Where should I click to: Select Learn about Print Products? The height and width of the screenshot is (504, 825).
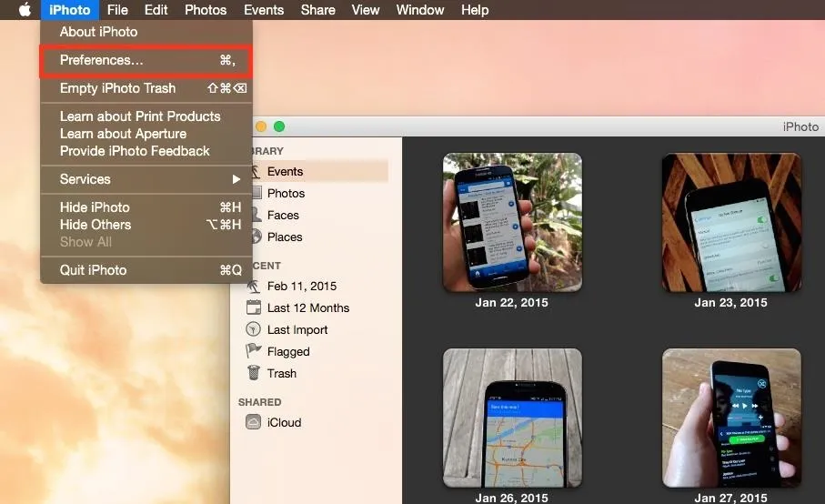(146, 116)
